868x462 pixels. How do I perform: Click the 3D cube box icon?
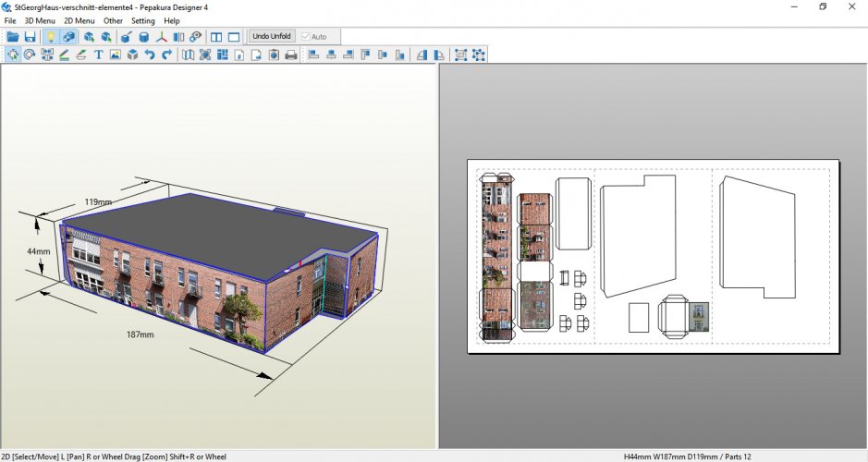coord(132,55)
